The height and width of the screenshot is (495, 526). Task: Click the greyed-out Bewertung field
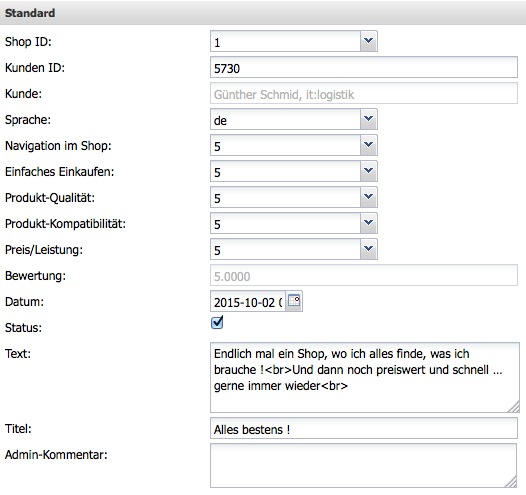[364, 275]
